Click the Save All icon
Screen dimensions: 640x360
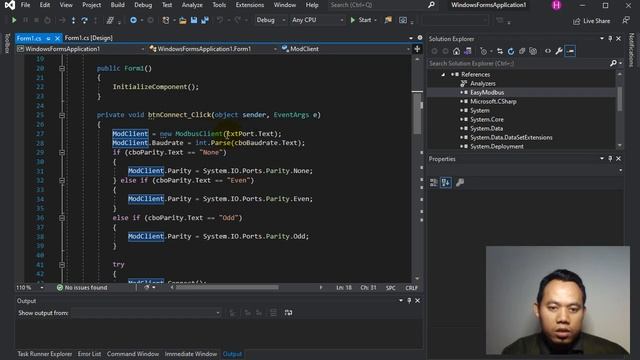(x=205, y=20)
